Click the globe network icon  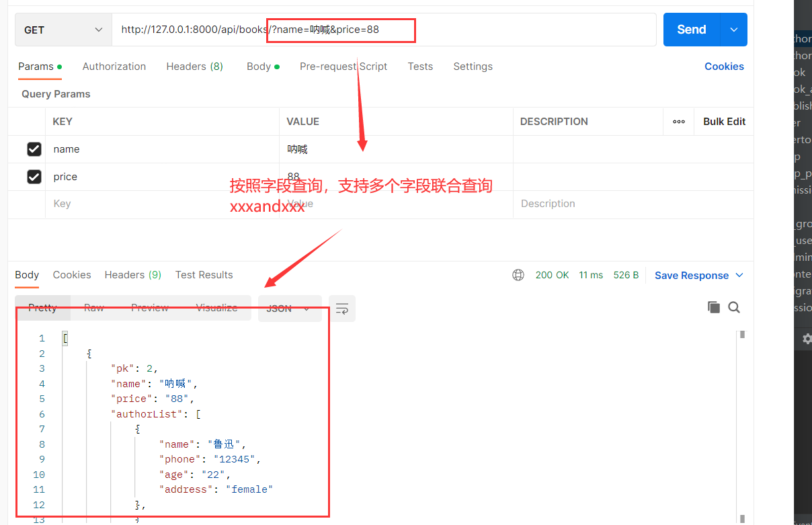click(x=518, y=275)
